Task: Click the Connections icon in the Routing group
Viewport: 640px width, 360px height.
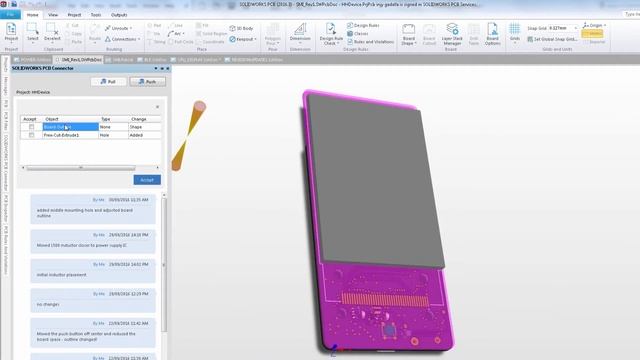Action: [108, 39]
